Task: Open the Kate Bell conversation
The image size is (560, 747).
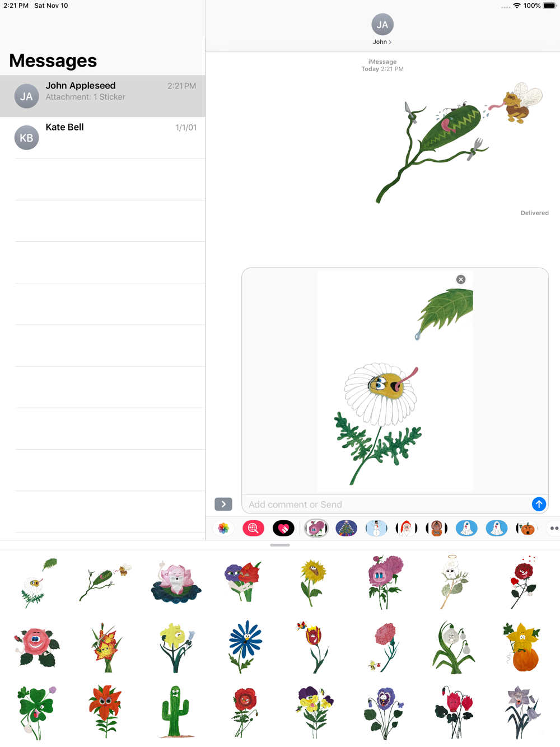Action: [x=102, y=138]
